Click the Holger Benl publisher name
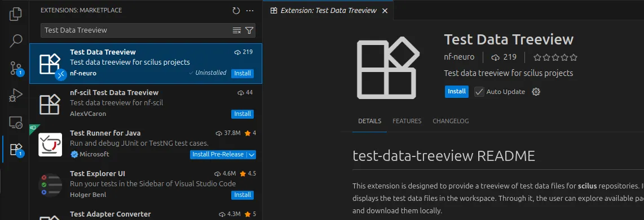 point(88,195)
